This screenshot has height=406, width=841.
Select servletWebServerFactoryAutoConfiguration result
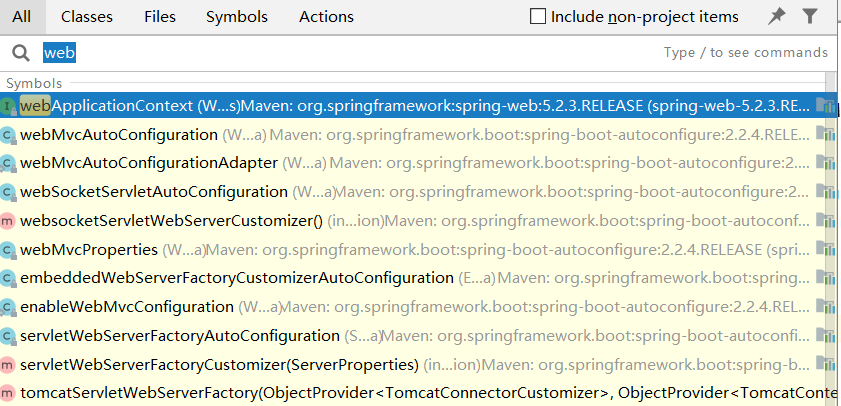413,336
